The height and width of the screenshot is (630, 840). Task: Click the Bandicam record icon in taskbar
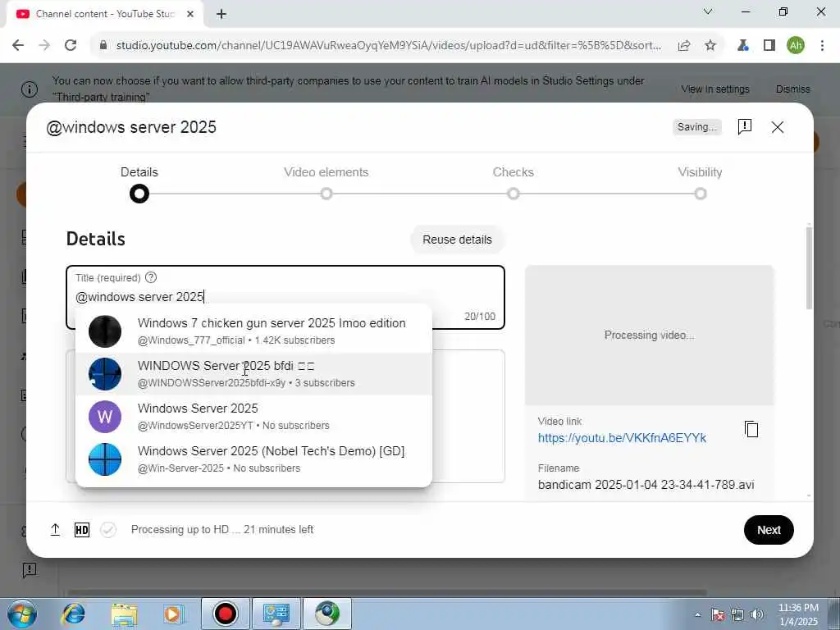click(225, 614)
